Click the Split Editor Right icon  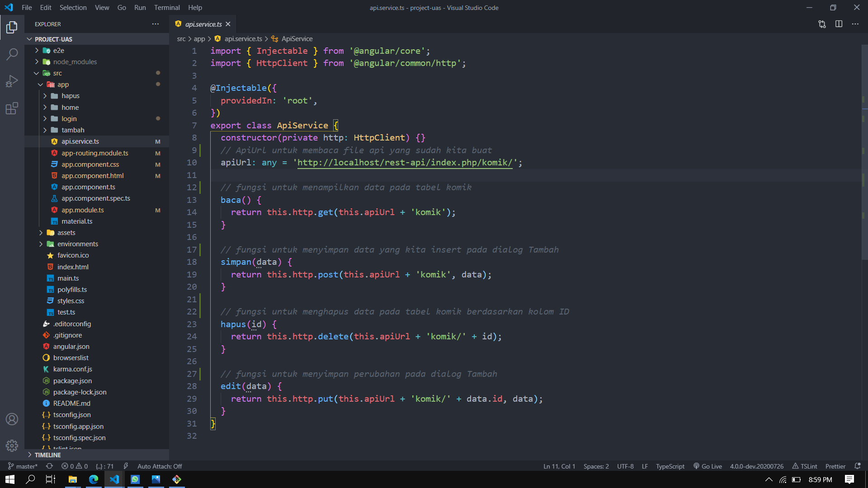pyautogui.click(x=839, y=24)
